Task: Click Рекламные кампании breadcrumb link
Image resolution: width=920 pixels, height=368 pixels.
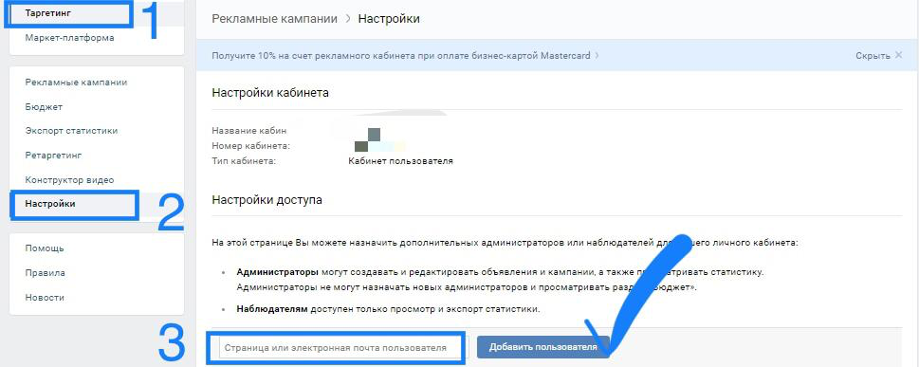Action: pyautogui.click(x=275, y=19)
